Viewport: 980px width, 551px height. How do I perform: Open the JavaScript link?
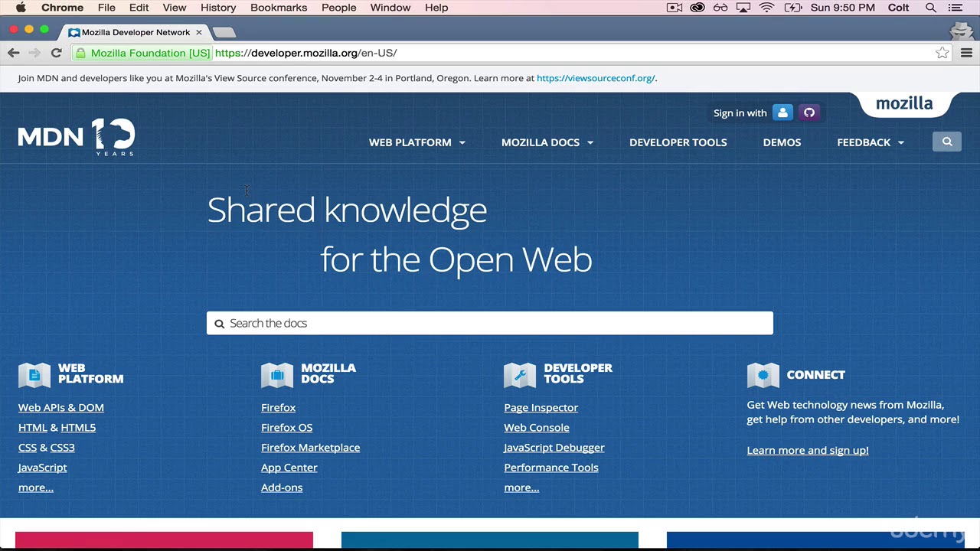tap(43, 468)
